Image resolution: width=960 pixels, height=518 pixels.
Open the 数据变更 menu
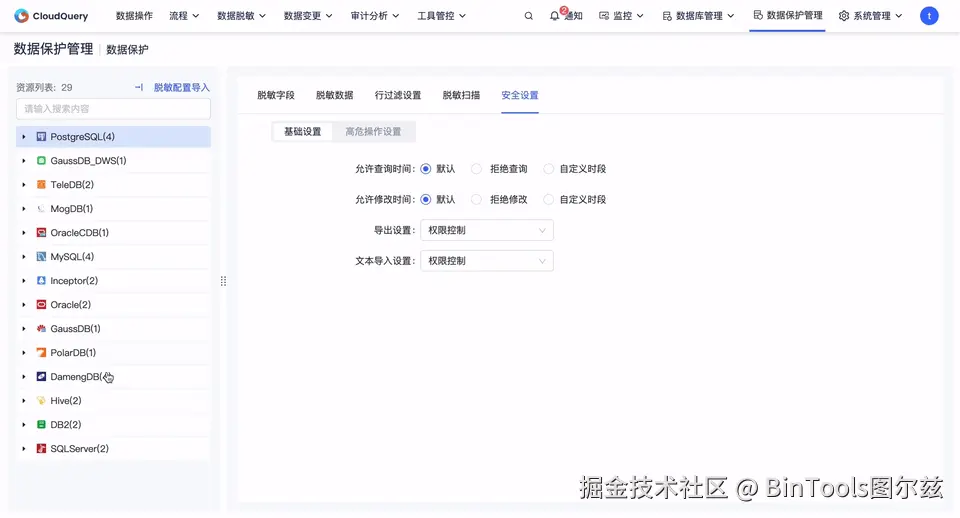308,16
